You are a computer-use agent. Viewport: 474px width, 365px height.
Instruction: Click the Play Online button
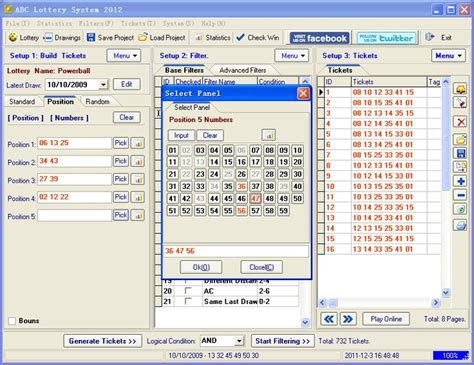[386, 319]
